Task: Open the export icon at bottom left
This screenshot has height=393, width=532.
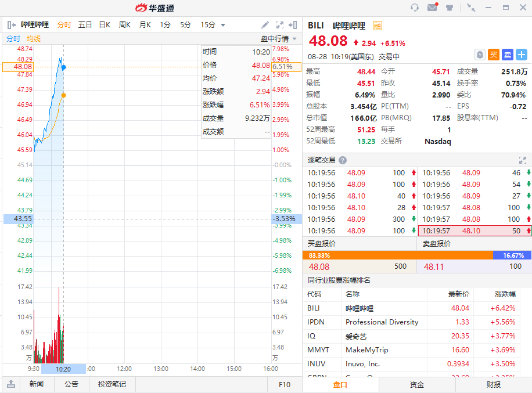Action: [11, 383]
